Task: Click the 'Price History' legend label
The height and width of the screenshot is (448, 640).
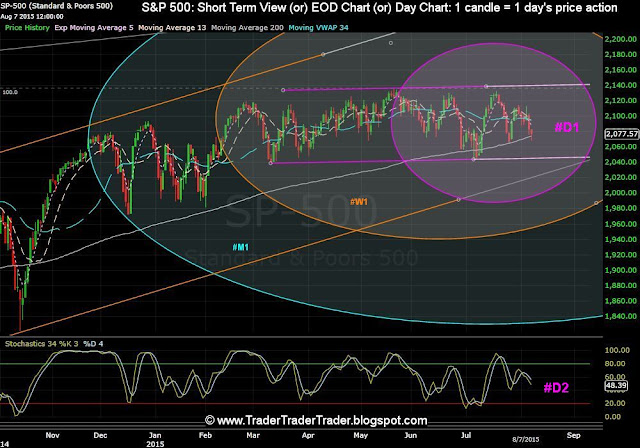Action: pos(27,28)
